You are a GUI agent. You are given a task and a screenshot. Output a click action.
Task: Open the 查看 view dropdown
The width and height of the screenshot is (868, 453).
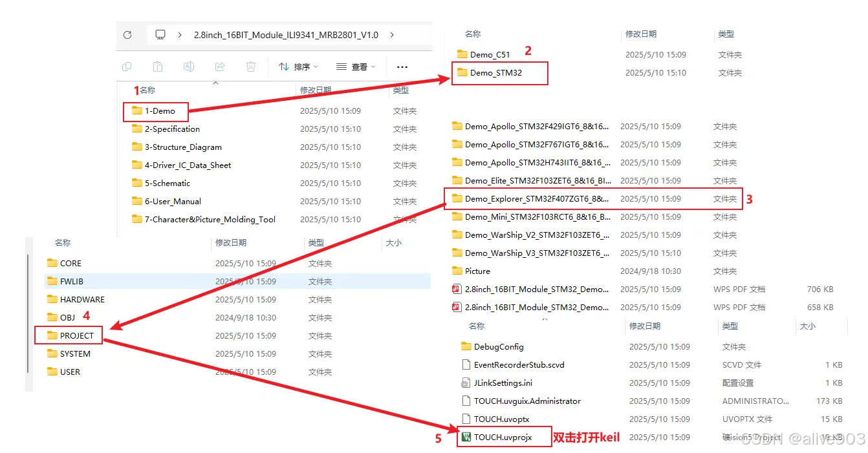356,67
